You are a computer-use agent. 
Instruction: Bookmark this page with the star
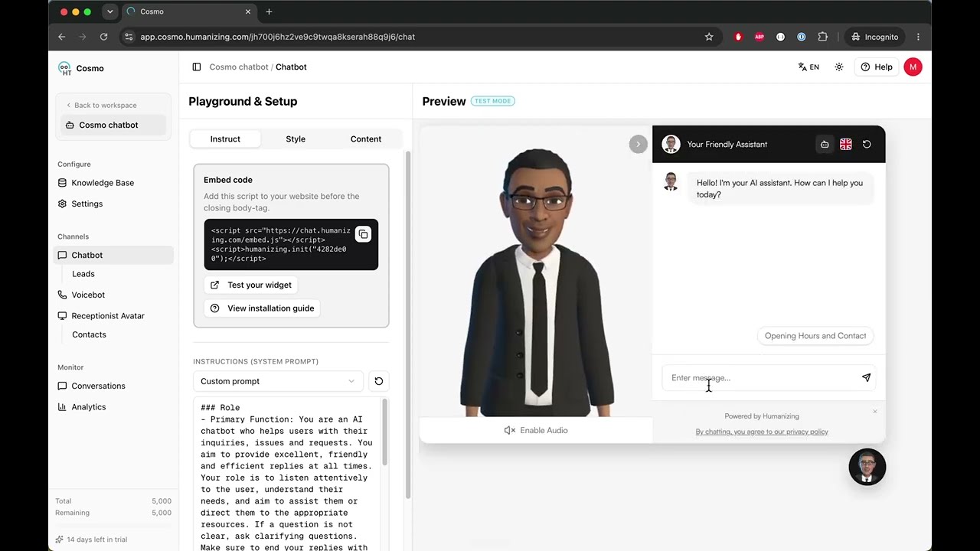tap(709, 37)
